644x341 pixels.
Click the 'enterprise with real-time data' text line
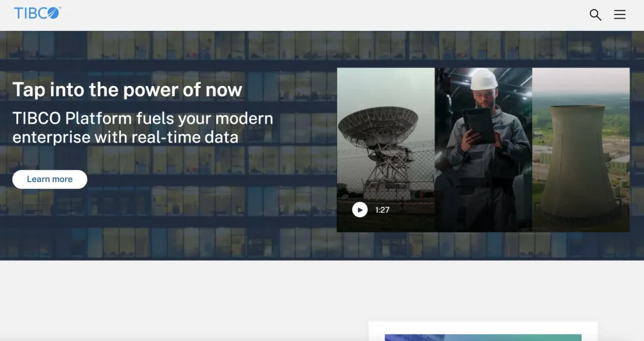[125, 137]
